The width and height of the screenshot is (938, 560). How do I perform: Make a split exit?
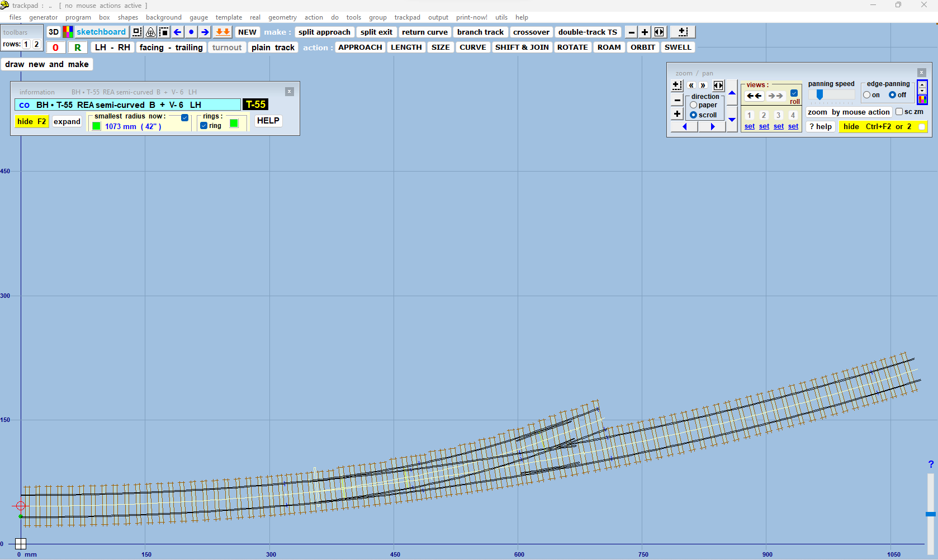pyautogui.click(x=376, y=32)
